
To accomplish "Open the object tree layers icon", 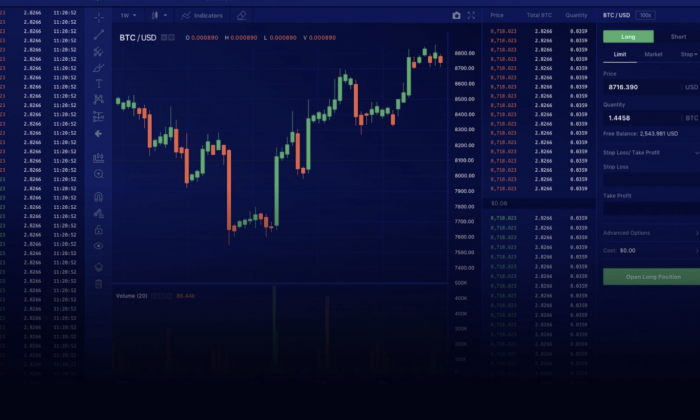I will [99, 267].
